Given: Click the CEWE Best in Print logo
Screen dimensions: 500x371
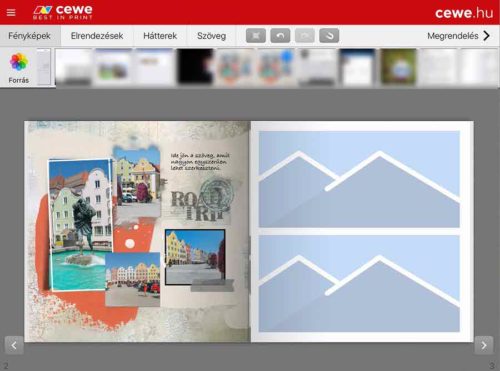Looking at the screenshot, I should coord(63,12).
